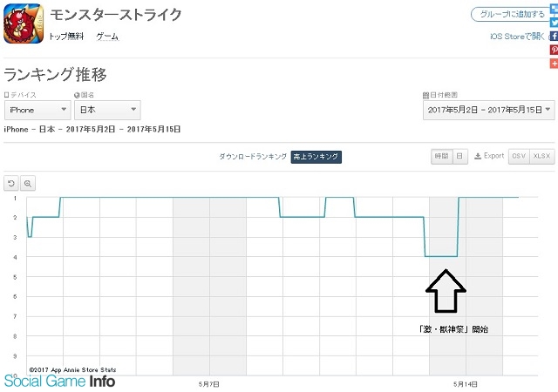Open iOS Storeで開く link
The width and height of the screenshot is (558, 392).
[518, 37]
